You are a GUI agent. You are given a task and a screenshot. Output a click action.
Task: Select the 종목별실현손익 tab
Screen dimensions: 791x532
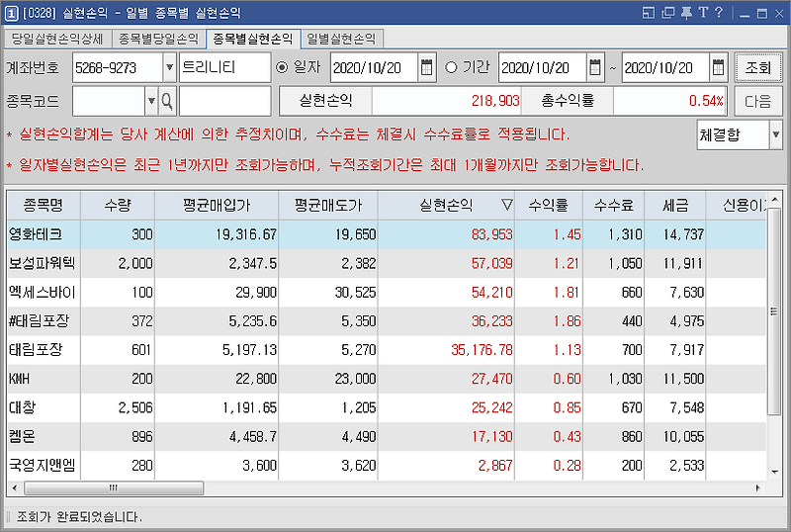click(x=253, y=39)
